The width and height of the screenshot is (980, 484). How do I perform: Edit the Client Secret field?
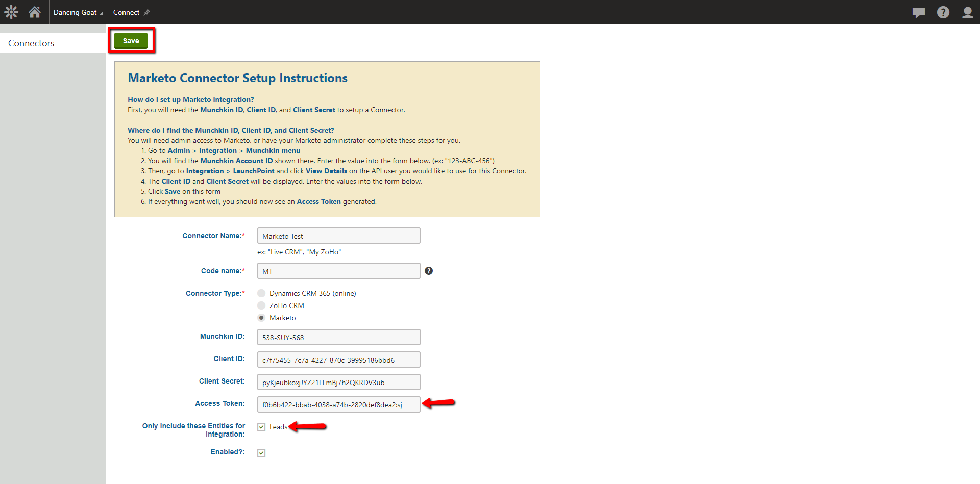point(338,382)
